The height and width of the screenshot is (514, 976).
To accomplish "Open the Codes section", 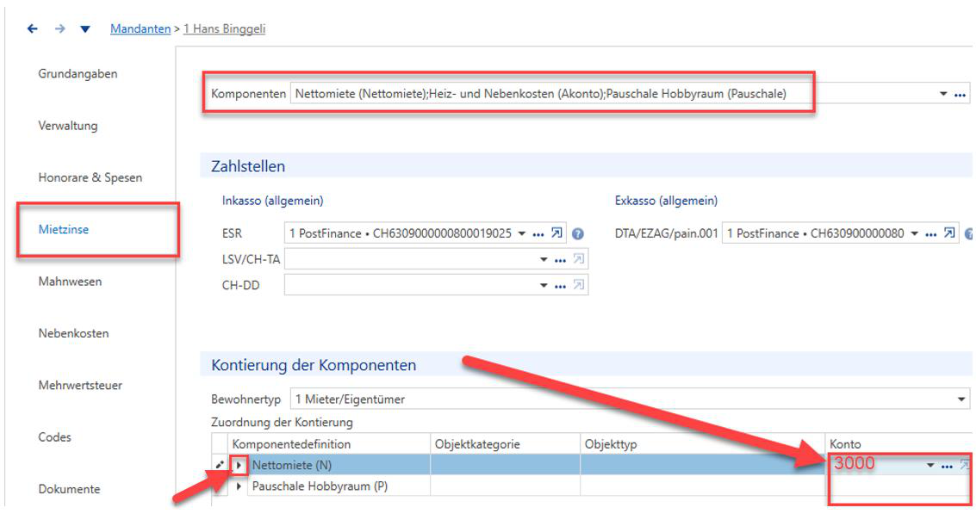I will 55,437.
